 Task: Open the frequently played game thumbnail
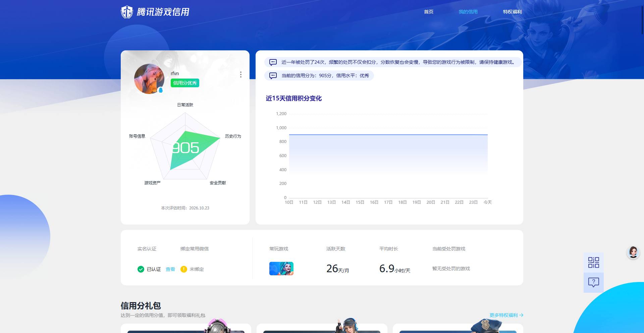coord(281,269)
